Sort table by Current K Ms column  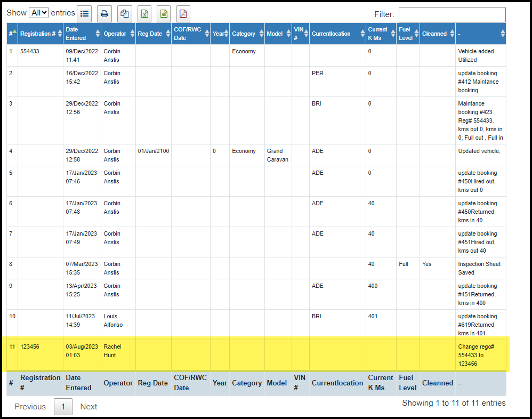pyautogui.click(x=381, y=34)
